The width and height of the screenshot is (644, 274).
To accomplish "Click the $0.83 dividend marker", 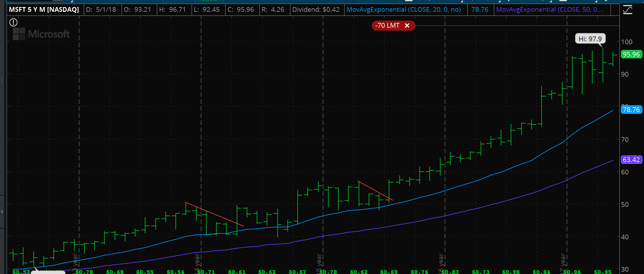I will tap(450, 271).
